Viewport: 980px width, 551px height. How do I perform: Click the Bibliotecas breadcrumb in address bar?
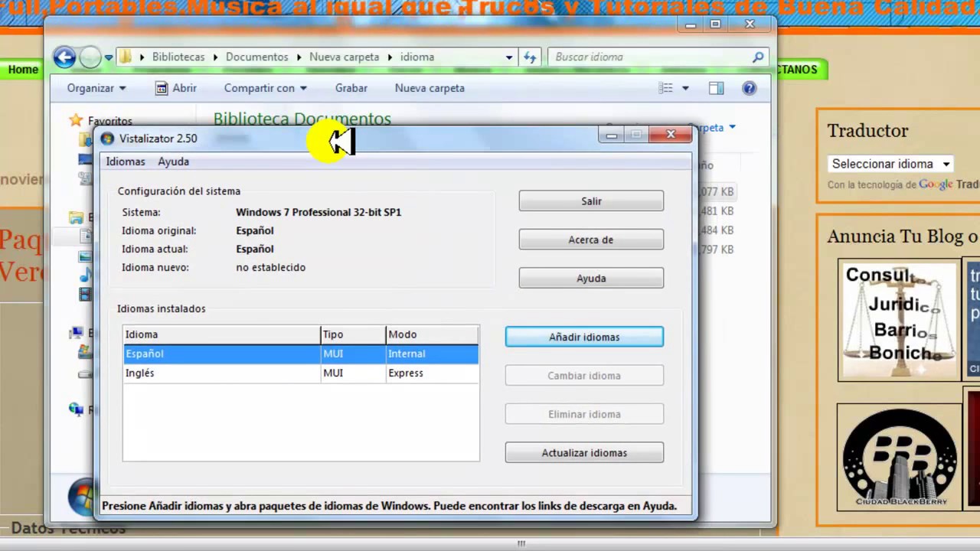(178, 57)
